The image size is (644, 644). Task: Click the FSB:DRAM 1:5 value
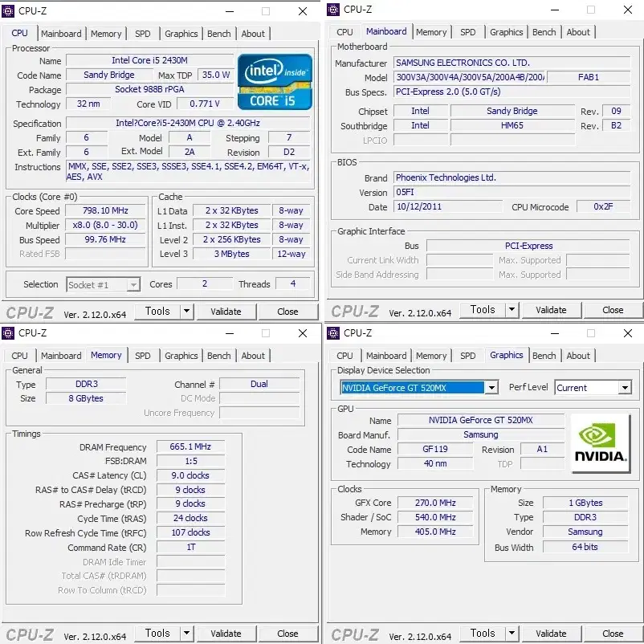pyautogui.click(x=190, y=461)
